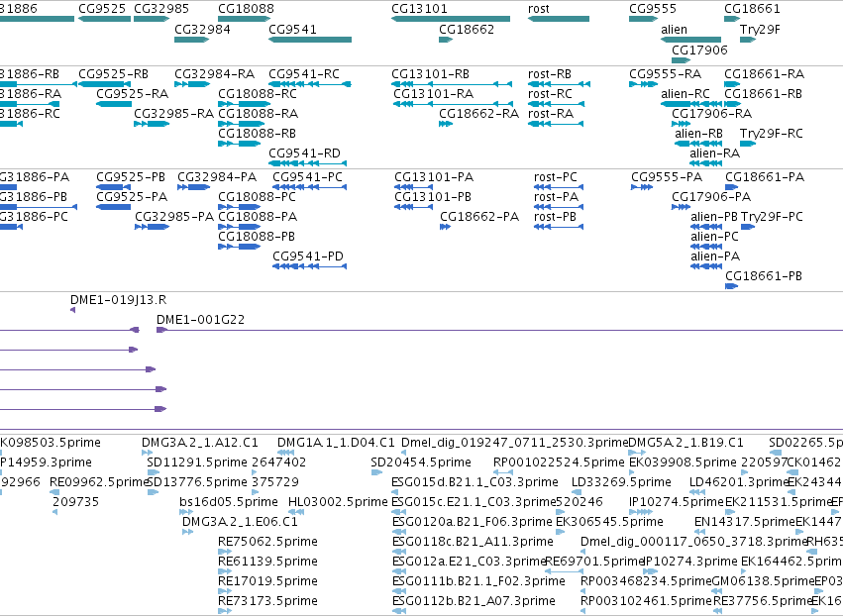Image resolution: width=843 pixels, height=616 pixels.
Task: Select BAC end DME1-019J13.R
Action: point(73,310)
